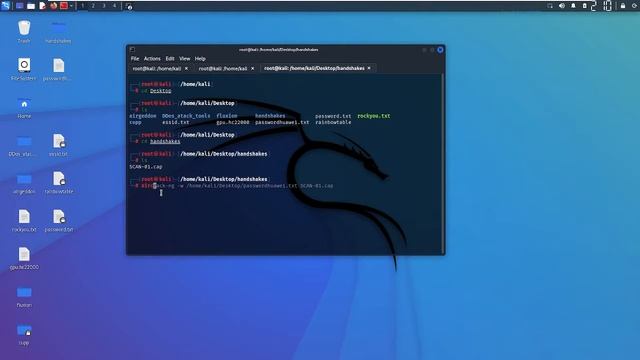Click the aircrack-ng command line
This screenshot has width=640, height=360.
[237, 186]
